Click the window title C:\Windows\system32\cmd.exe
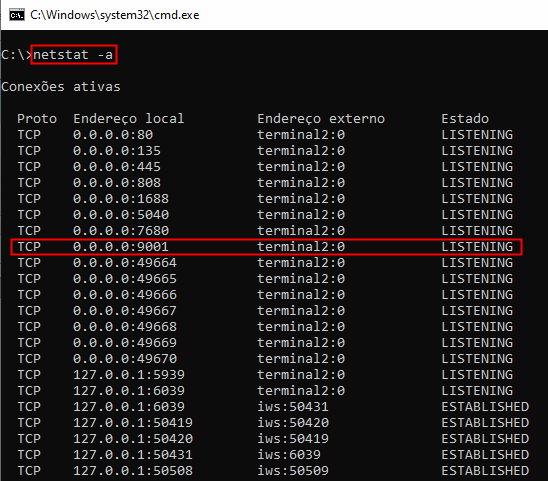The image size is (548, 481). coord(115,15)
